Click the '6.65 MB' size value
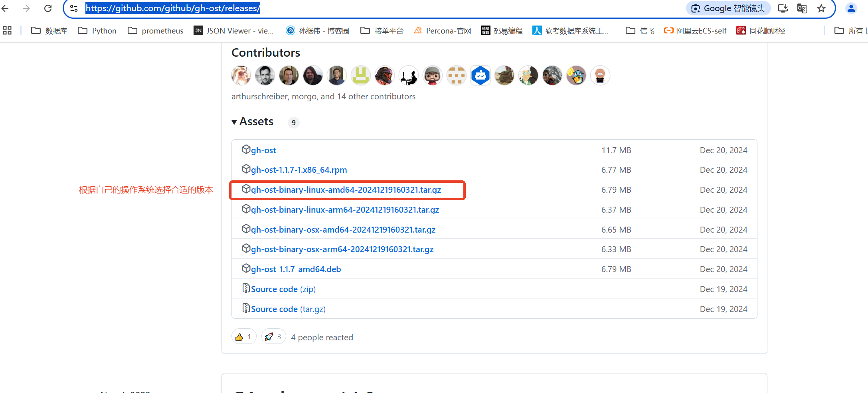Screen dimensions: 868x393 616,230
